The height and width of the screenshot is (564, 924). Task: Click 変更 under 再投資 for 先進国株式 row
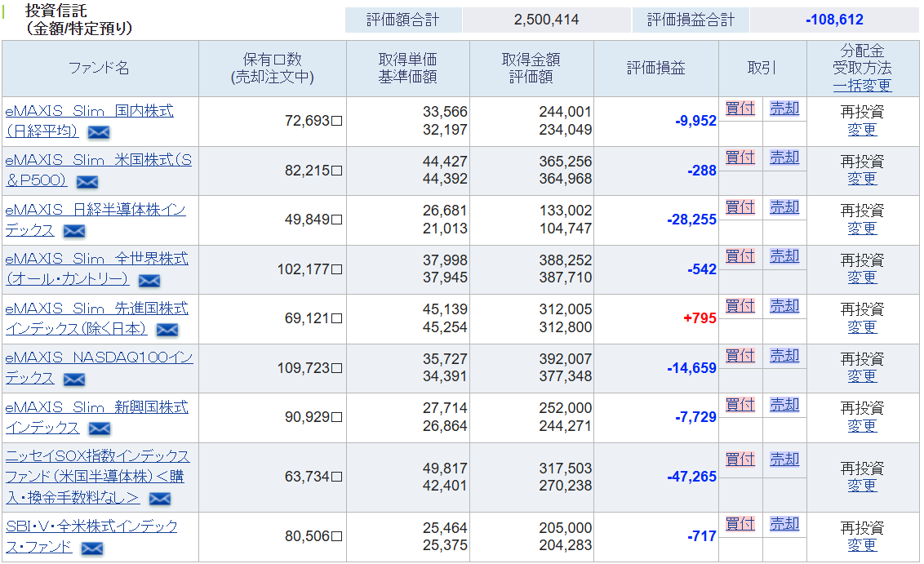coord(862,327)
